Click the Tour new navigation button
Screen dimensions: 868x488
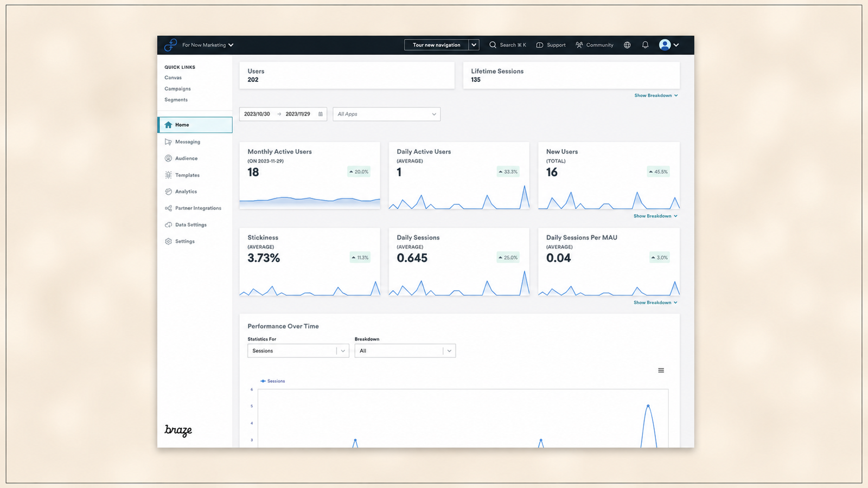[x=436, y=45]
